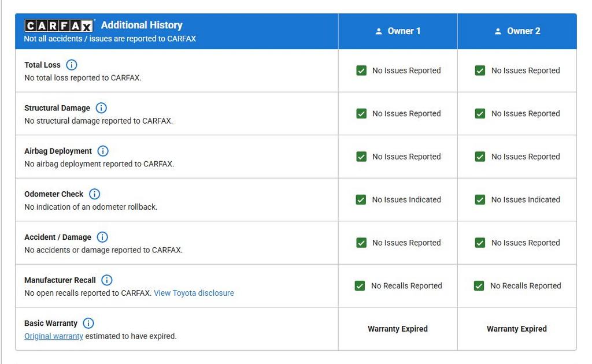Click 'Not all accidents / issues are reported' subtitle
The height and width of the screenshot is (364, 592).
(x=110, y=39)
